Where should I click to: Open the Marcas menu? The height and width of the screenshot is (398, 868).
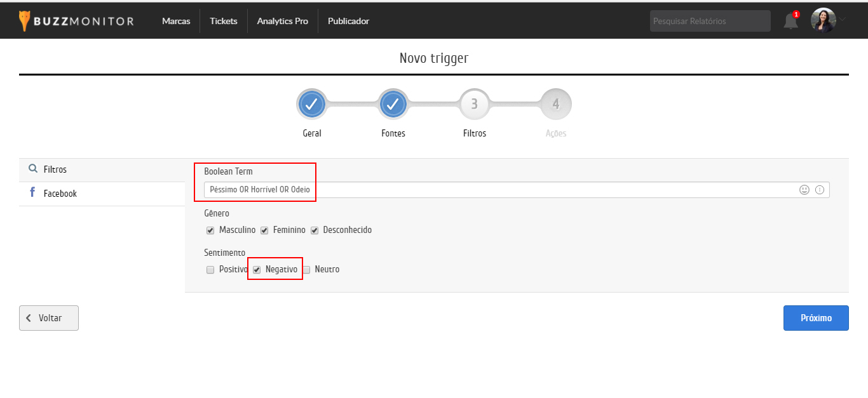tap(176, 21)
